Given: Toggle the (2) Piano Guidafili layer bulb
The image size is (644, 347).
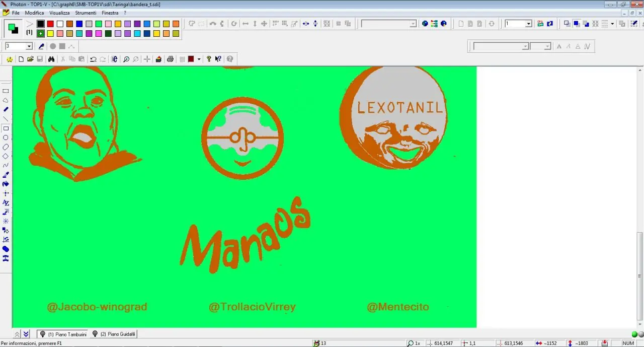Looking at the screenshot, I should pyautogui.click(x=95, y=334).
